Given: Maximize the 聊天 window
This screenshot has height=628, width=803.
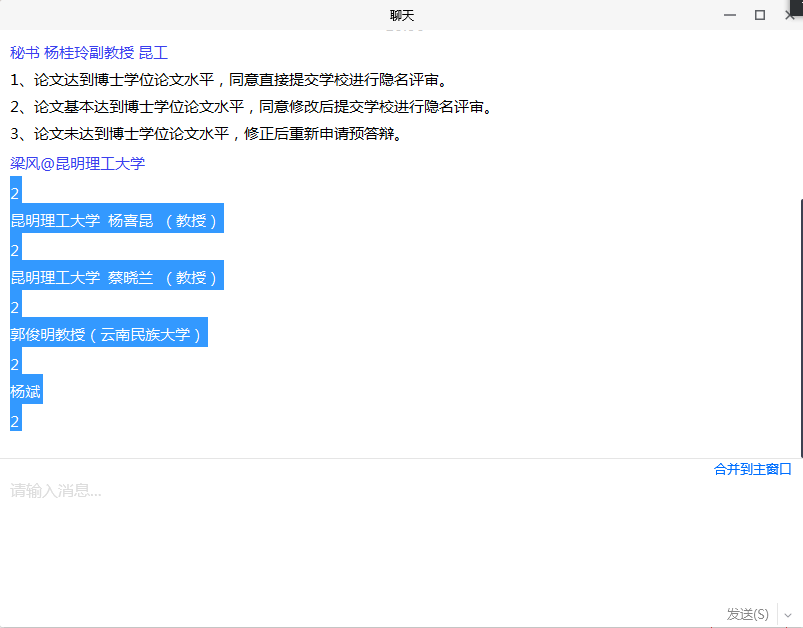Looking at the screenshot, I should (x=760, y=15).
